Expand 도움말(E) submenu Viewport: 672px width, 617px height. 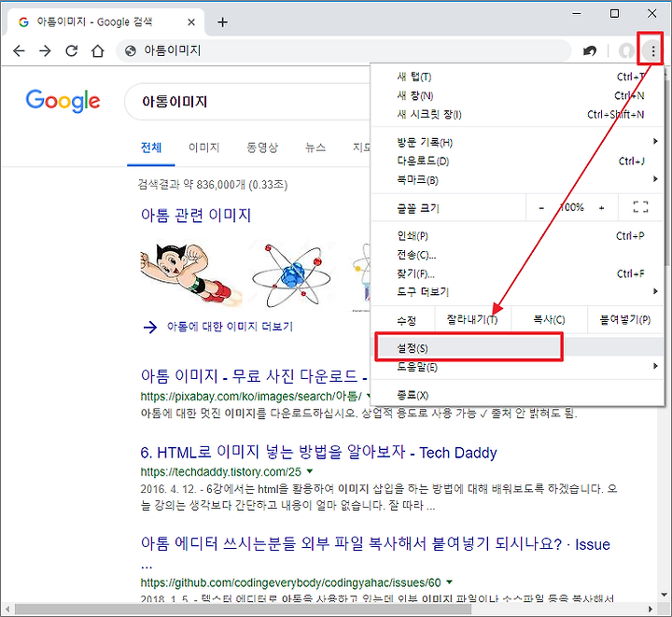[517, 367]
